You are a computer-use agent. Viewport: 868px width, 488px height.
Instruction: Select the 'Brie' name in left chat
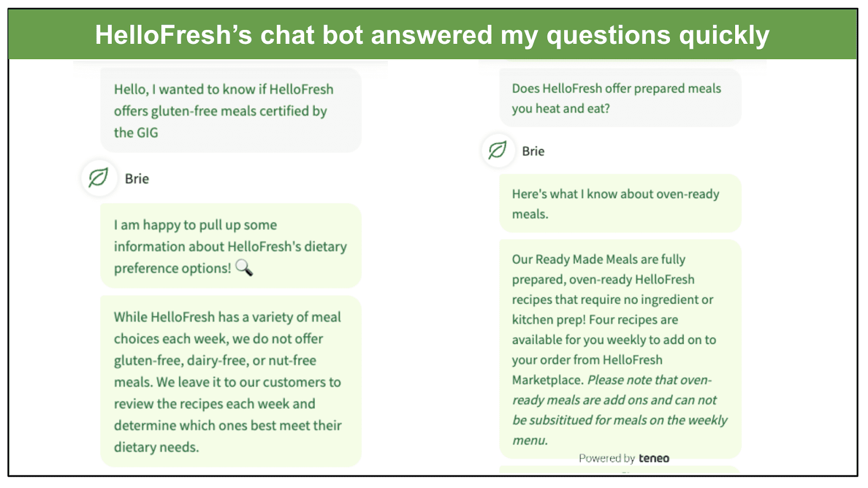point(137,178)
